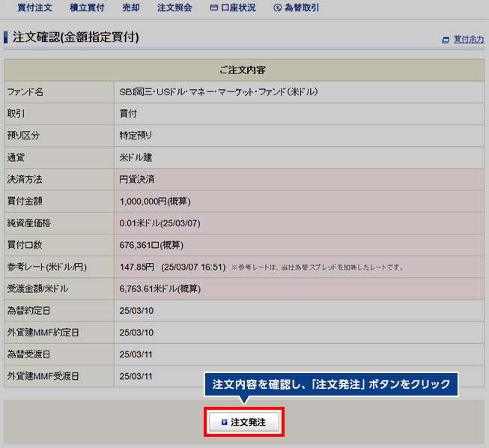Click 676,361口(概算) units value

point(151,245)
